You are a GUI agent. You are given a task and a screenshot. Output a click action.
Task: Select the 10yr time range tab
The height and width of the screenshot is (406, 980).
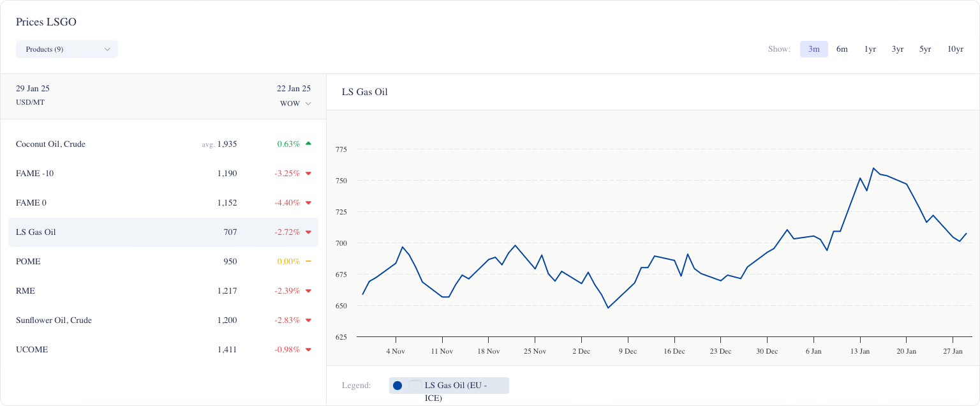[x=955, y=49]
